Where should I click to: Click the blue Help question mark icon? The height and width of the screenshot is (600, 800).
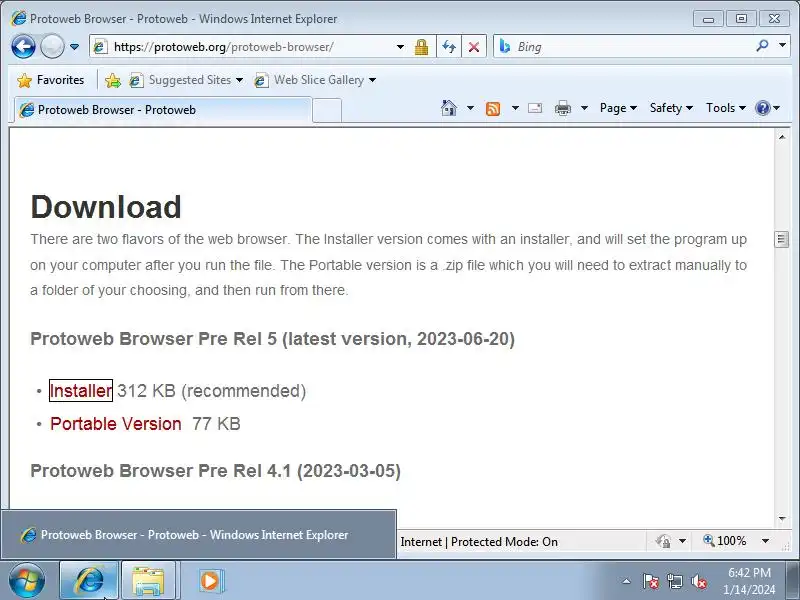tap(763, 108)
